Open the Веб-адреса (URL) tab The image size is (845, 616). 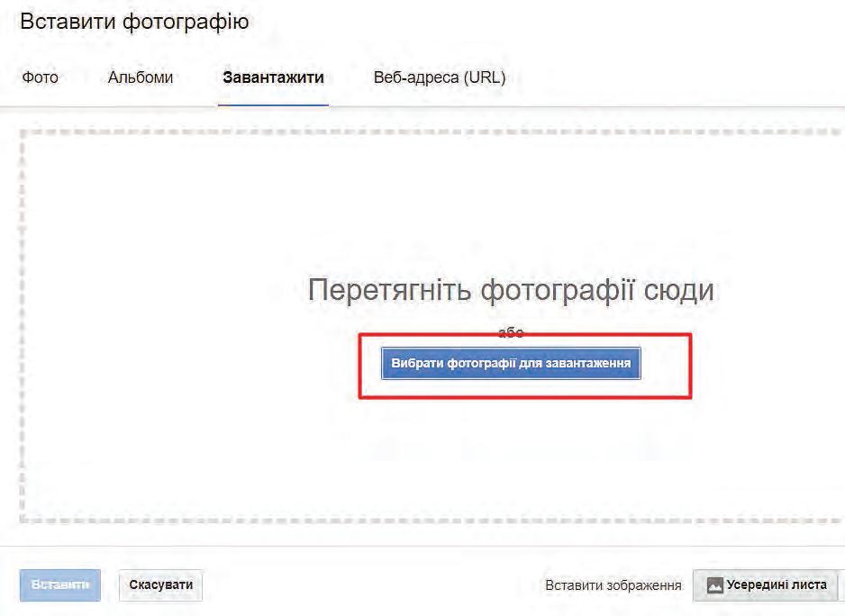(440, 77)
